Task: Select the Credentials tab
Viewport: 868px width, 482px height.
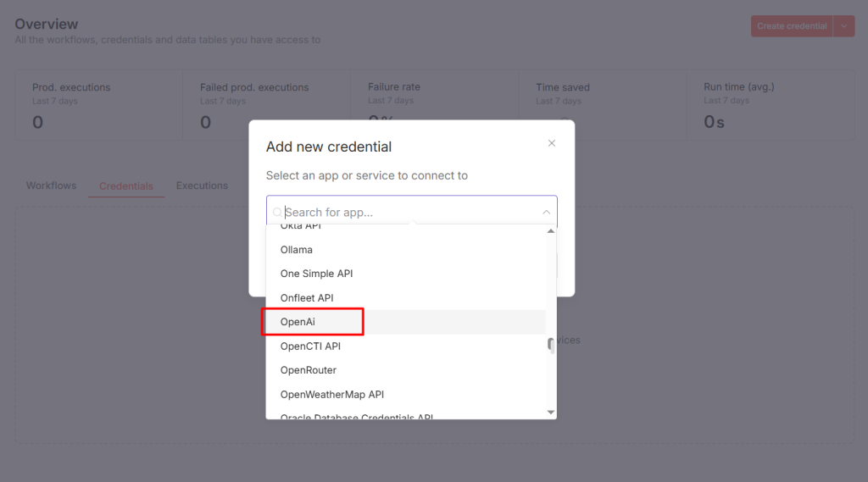Action: [x=126, y=186]
